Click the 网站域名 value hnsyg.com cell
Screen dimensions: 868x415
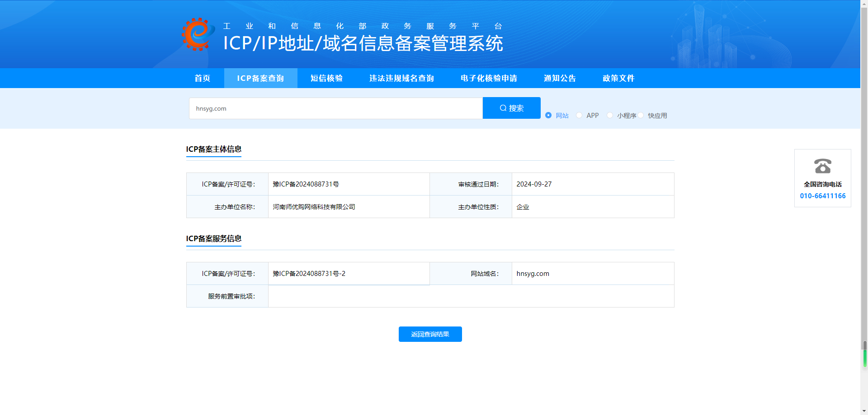tap(533, 273)
